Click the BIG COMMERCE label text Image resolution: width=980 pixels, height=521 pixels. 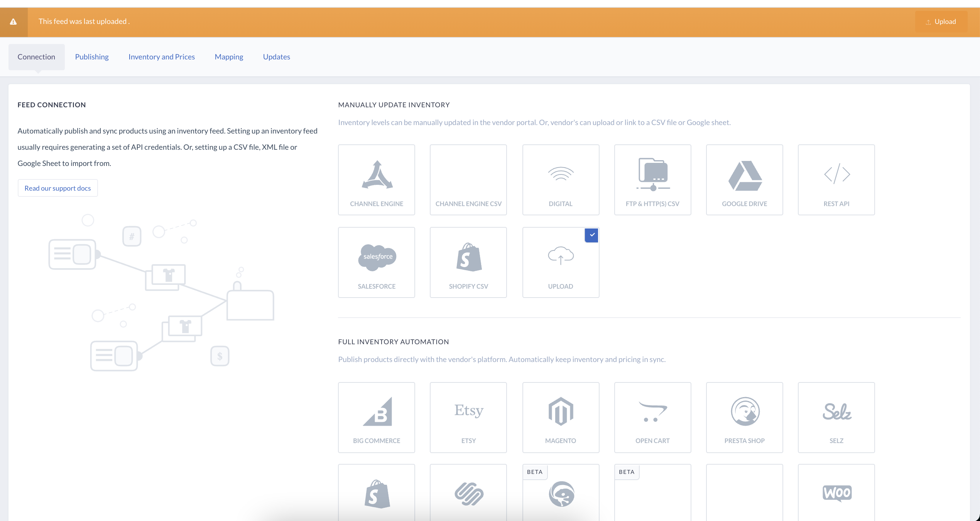pos(377,441)
